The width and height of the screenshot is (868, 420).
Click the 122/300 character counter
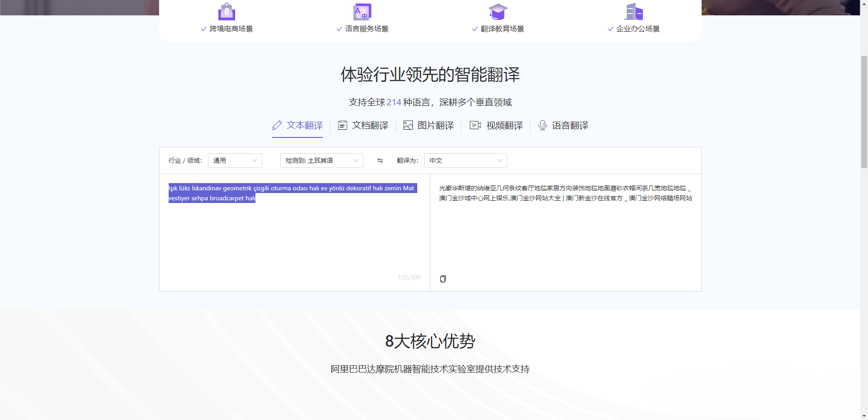click(x=409, y=277)
